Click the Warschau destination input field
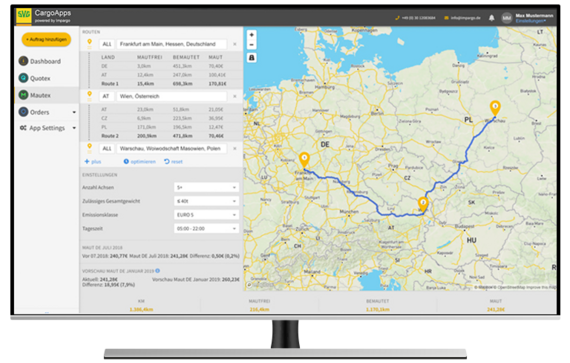The width and height of the screenshot is (570, 363). pyautogui.click(x=171, y=149)
